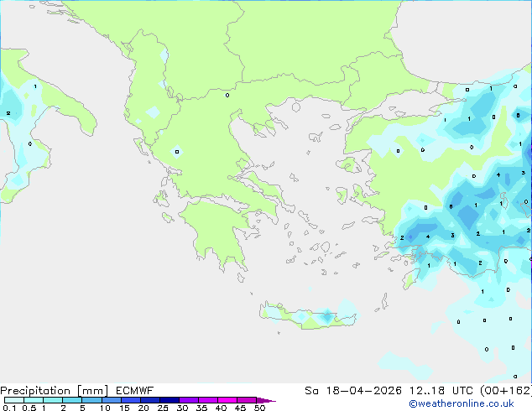The width and height of the screenshot is (532, 411).
Task: Click the 25–30 mm dark blue legend swatch
Action: click(170, 400)
